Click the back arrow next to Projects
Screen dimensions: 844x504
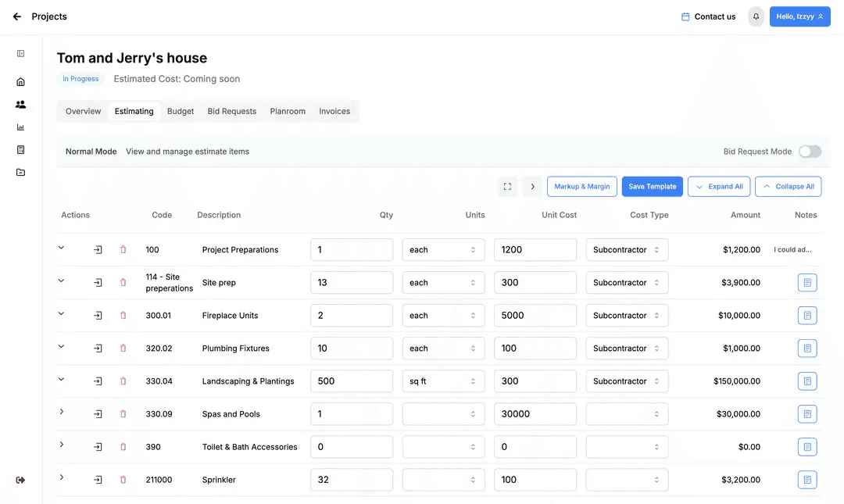click(17, 16)
